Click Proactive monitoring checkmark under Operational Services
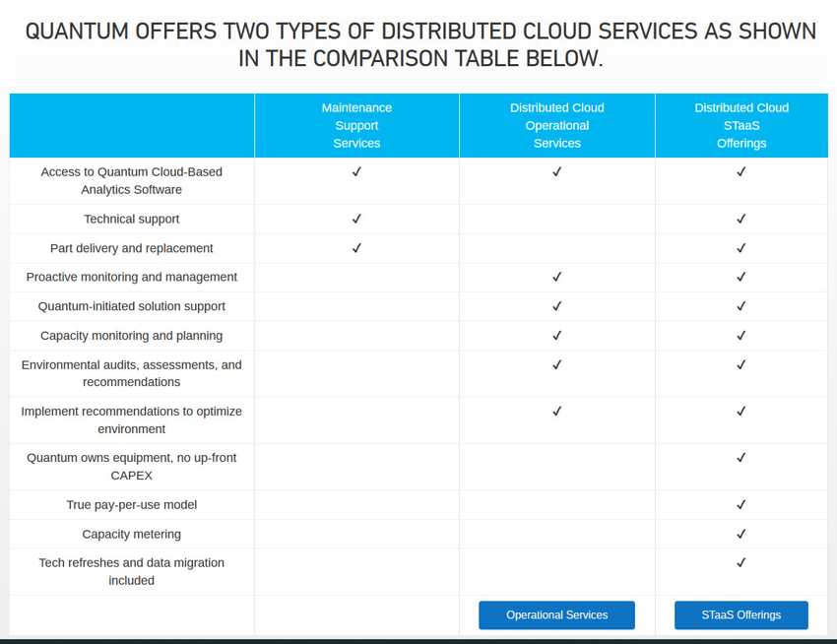 tap(556, 277)
